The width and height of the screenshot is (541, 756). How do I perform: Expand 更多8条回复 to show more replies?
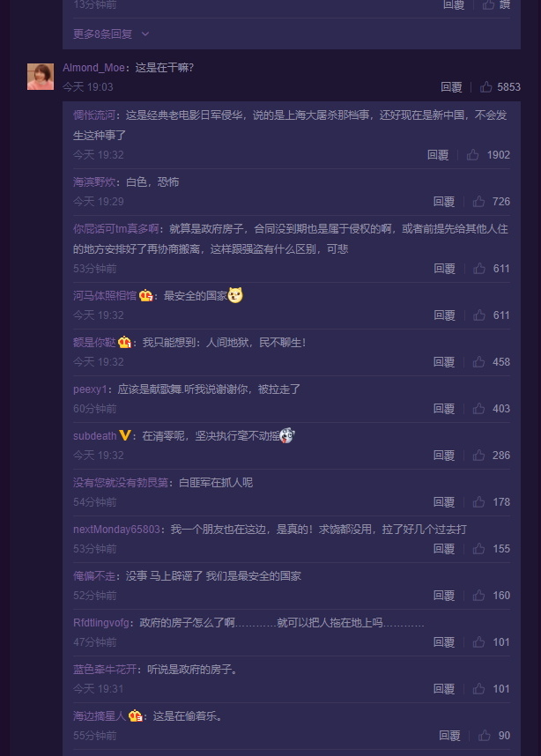[111, 34]
